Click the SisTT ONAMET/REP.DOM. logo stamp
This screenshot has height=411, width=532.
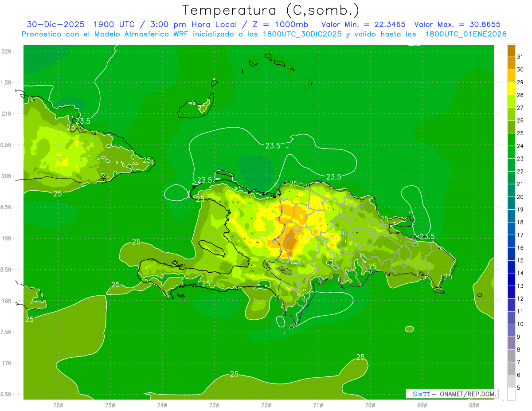(452, 394)
